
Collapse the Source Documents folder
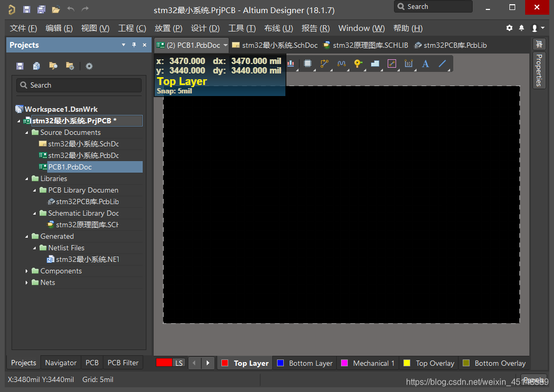pos(27,133)
